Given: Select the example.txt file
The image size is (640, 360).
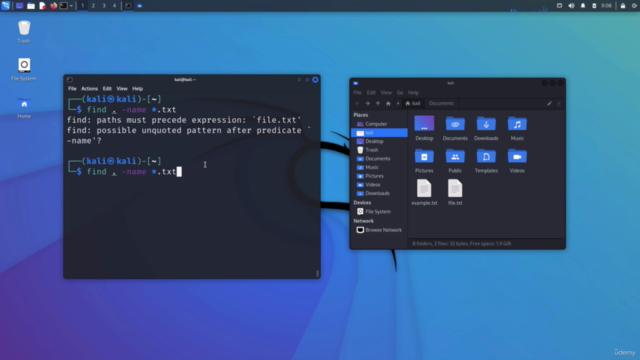Looking at the screenshot, I should (x=424, y=193).
